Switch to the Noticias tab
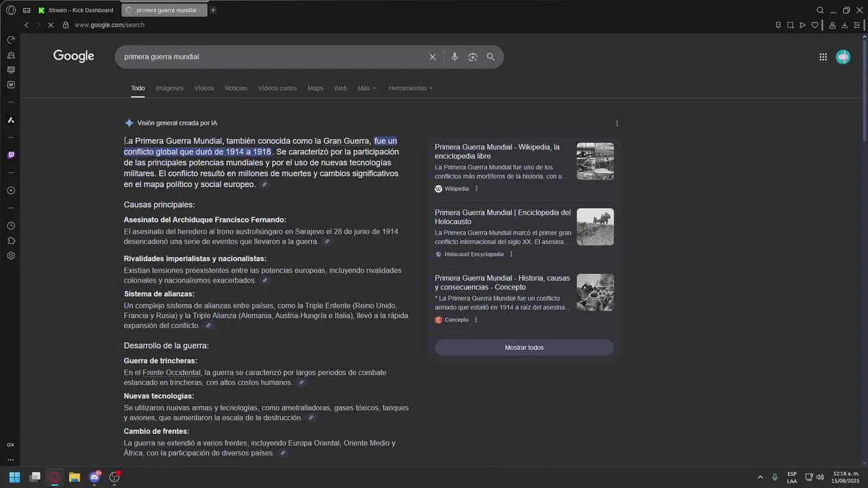Image resolution: width=868 pixels, height=488 pixels. 236,88
